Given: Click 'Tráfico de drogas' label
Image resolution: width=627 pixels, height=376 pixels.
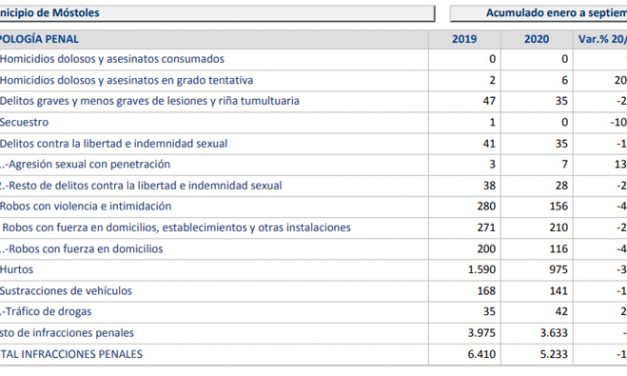Looking at the screenshot, I should click(x=48, y=312).
